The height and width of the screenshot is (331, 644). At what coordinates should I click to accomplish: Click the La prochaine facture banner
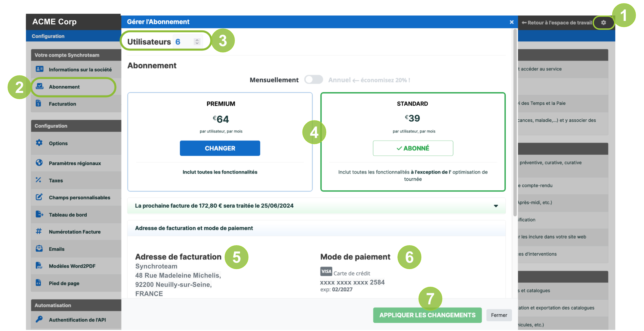tap(316, 206)
